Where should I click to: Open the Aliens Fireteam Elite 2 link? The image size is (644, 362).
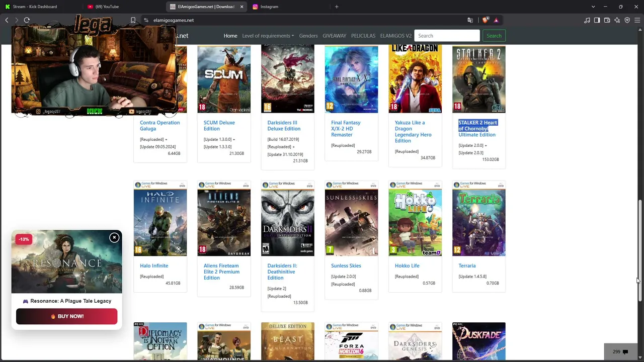(221, 271)
